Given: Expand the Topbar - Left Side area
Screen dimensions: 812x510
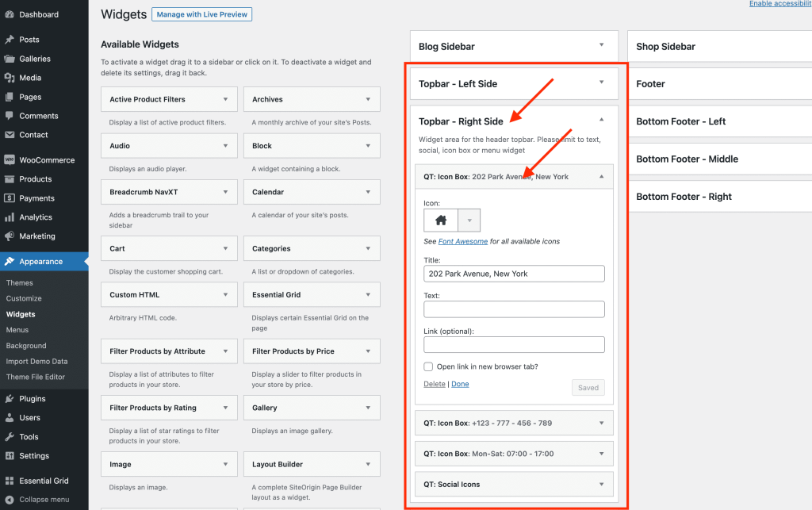Looking at the screenshot, I should pos(601,82).
